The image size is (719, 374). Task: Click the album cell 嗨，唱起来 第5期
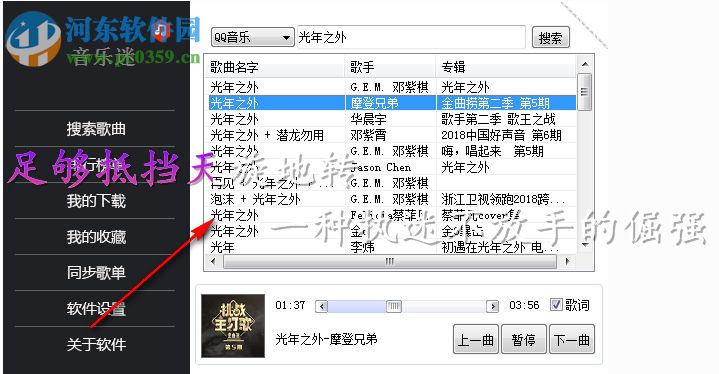tap(492, 151)
